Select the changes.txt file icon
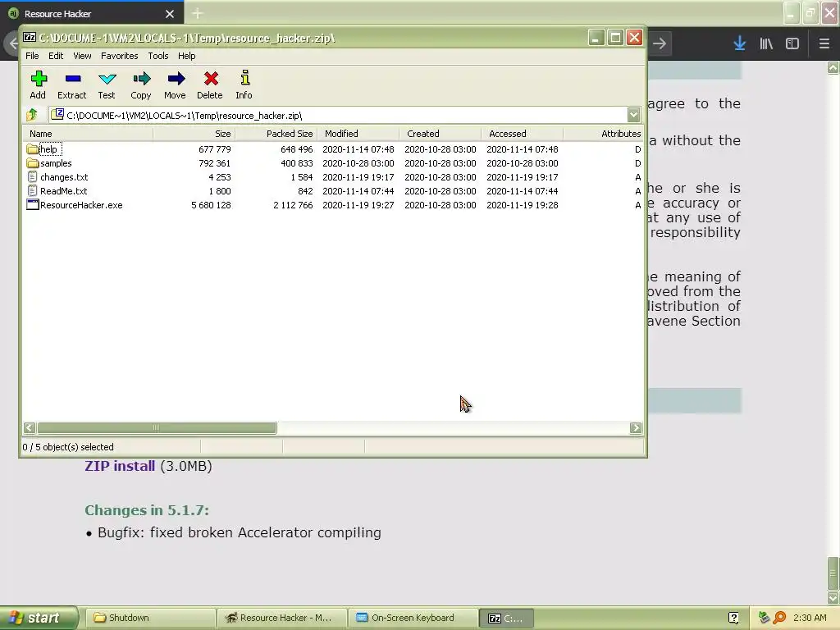The height and width of the screenshot is (630, 840). (x=32, y=177)
